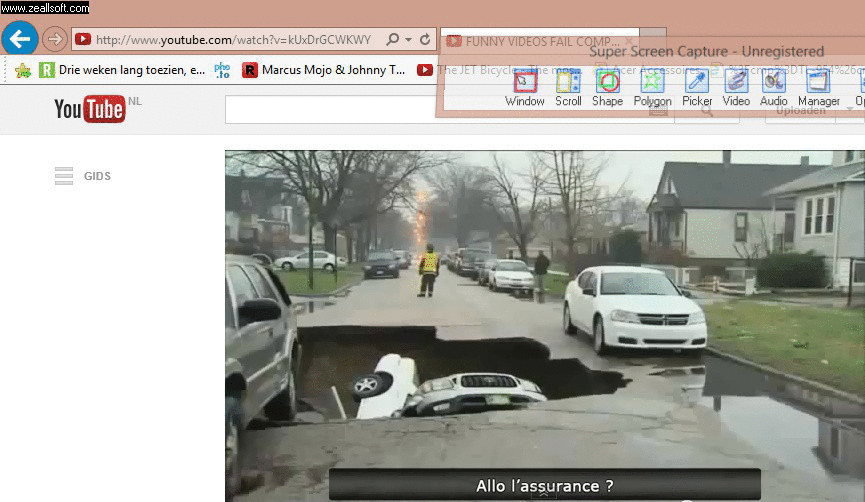This screenshot has width=865, height=502.
Task: Go back with the browser back arrow
Action: click(x=20, y=39)
